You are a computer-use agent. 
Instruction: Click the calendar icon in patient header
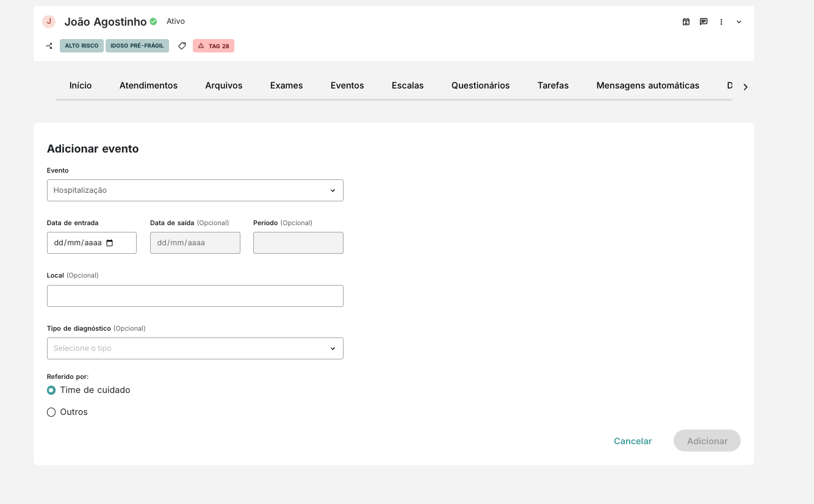pyautogui.click(x=686, y=22)
